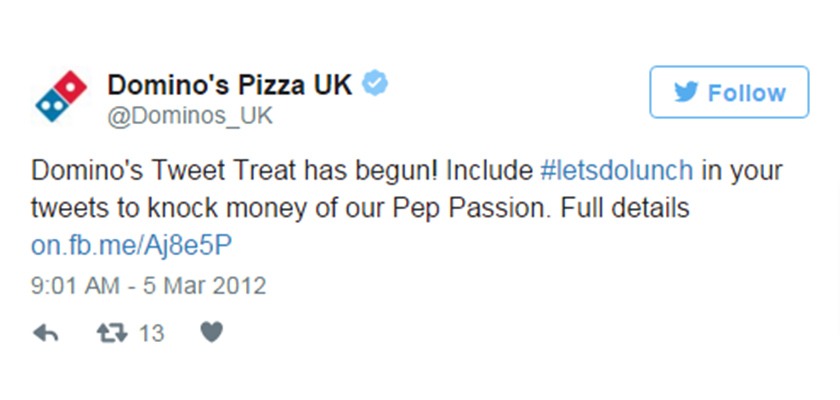This screenshot has width=840, height=400.
Task: Click the blue verified badge
Action: (x=374, y=84)
